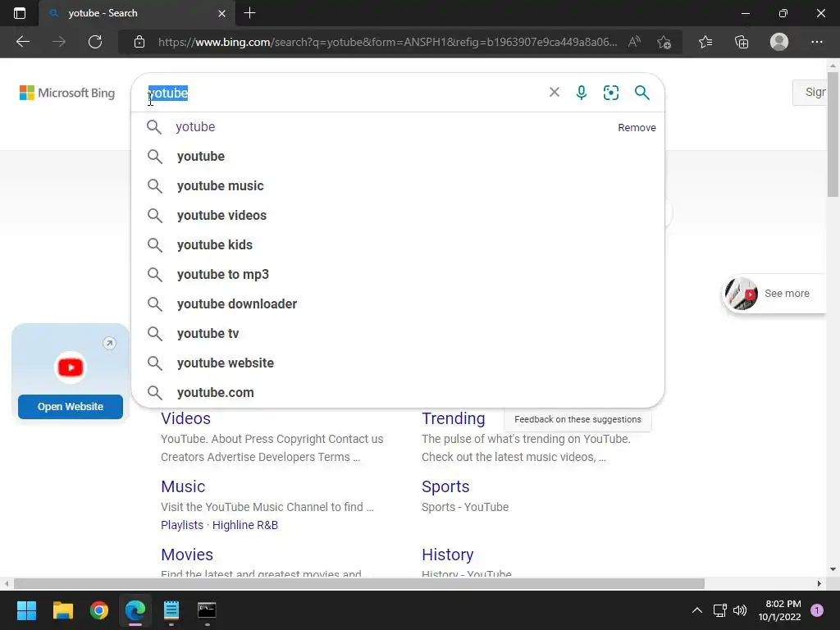Choose the 'youtube kids' suggestion
Screen dimensions: 840x630
[x=398, y=244]
